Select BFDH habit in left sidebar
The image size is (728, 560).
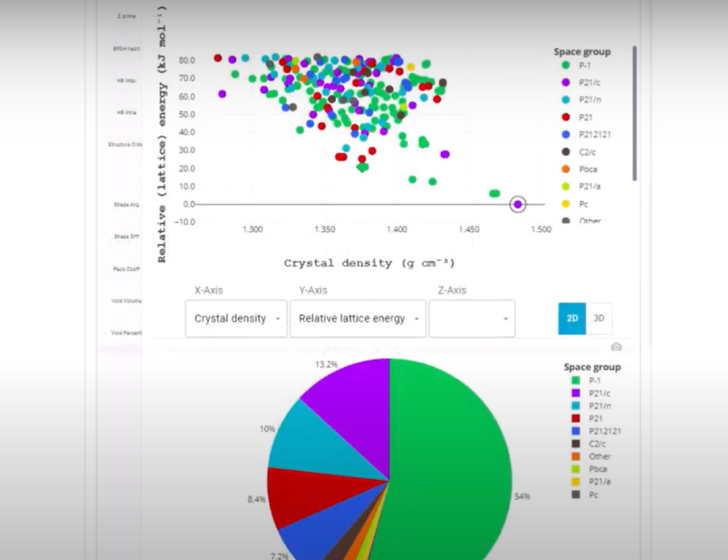[x=126, y=48]
